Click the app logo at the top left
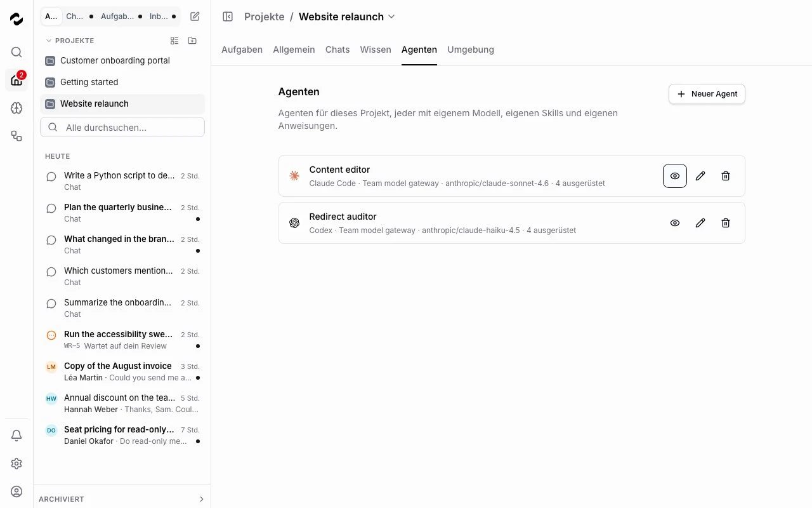Screen dimensions: 812x508 click(x=16, y=19)
